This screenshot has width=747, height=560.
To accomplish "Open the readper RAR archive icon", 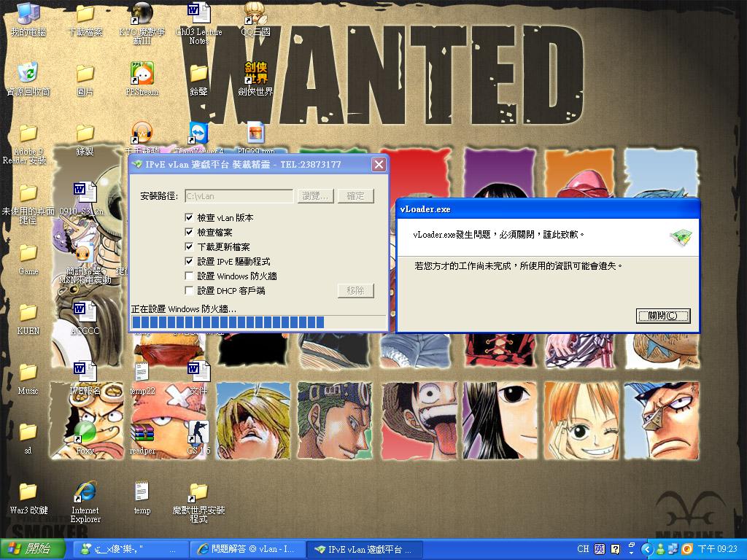I will click(x=142, y=438).
